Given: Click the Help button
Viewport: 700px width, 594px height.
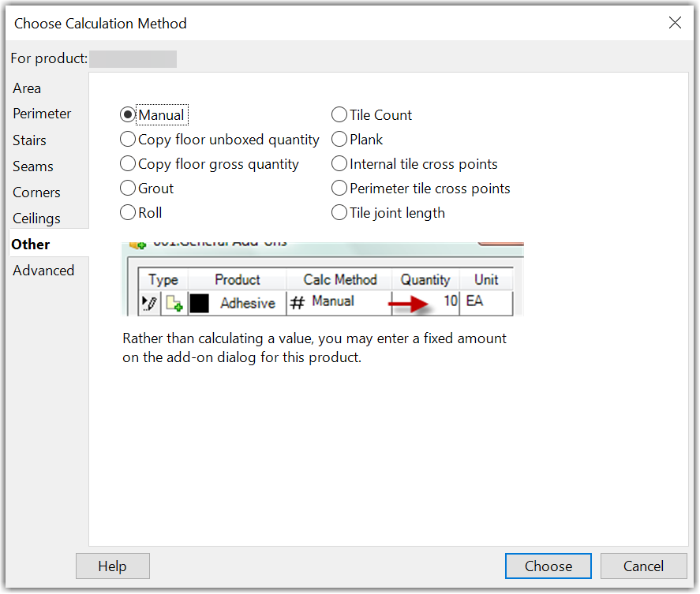Looking at the screenshot, I should [x=113, y=566].
